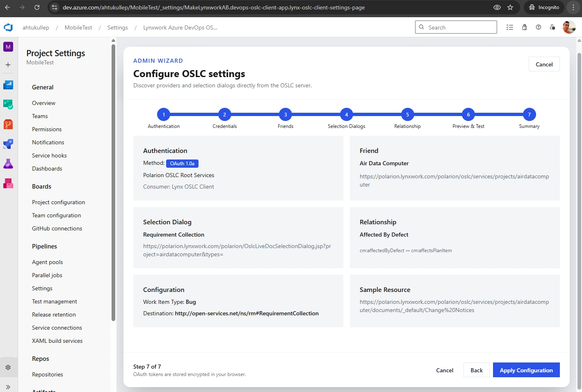582x392 pixels.
Task: Reload the page in the browser
Action: 37,7
